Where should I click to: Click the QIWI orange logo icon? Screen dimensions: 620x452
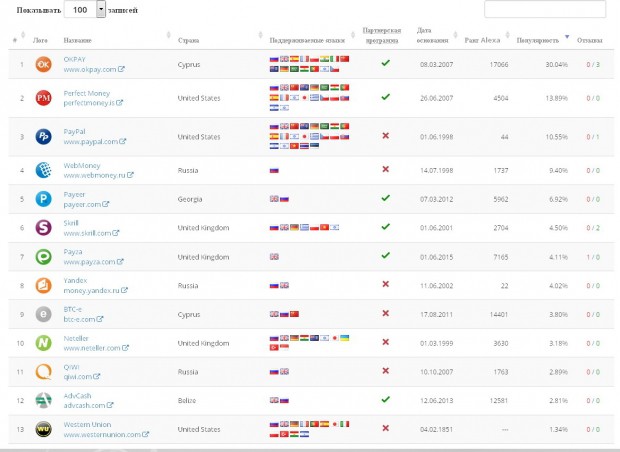43,372
